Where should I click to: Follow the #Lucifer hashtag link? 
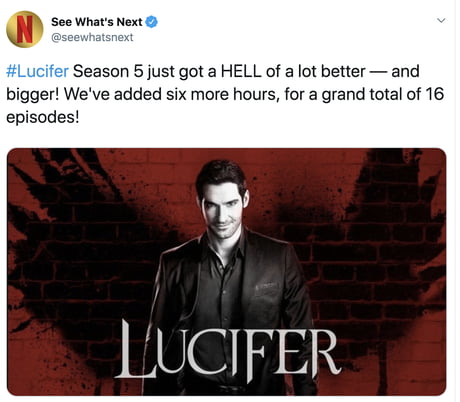(x=37, y=71)
